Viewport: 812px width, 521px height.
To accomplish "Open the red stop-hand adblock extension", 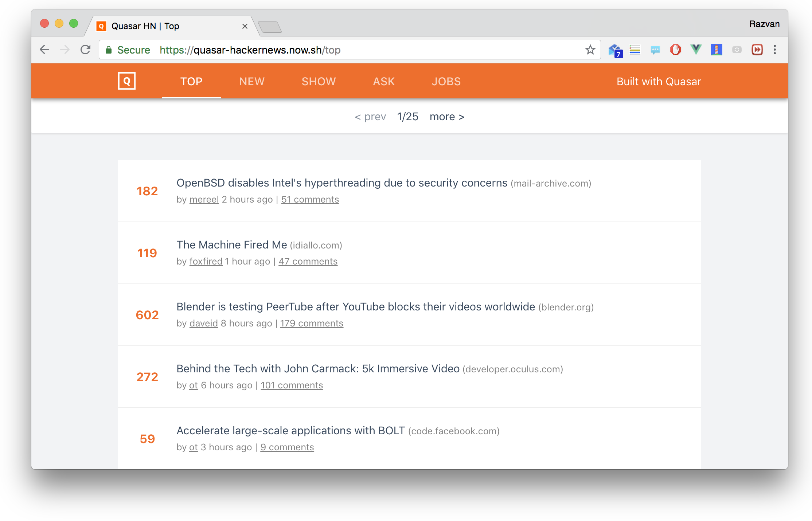I will coord(676,50).
